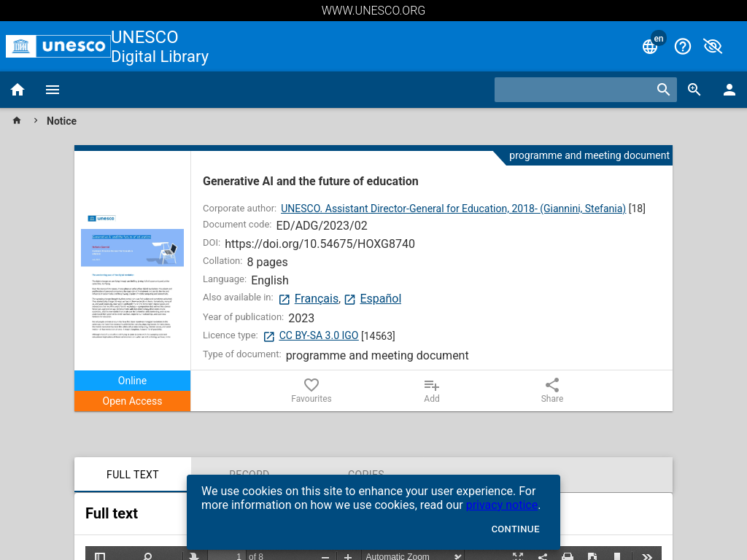Image resolution: width=747 pixels, height=560 pixels.
Task: Click the external-link icon beside Español
Action: (x=349, y=300)
